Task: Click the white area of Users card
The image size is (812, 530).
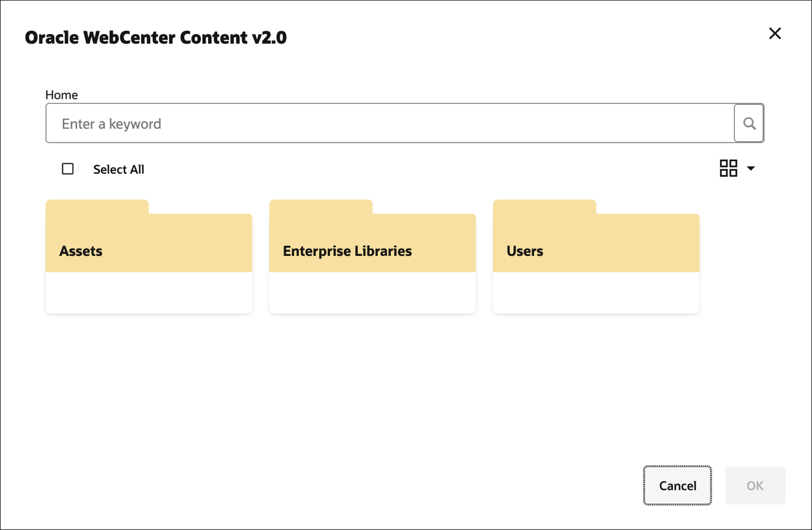Action: click(596, 292)
